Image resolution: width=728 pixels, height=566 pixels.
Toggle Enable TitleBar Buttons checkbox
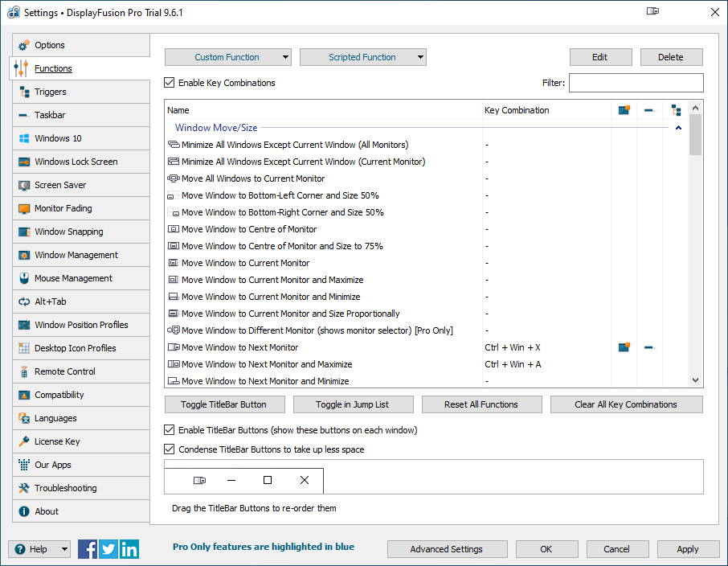coord(170,430)
